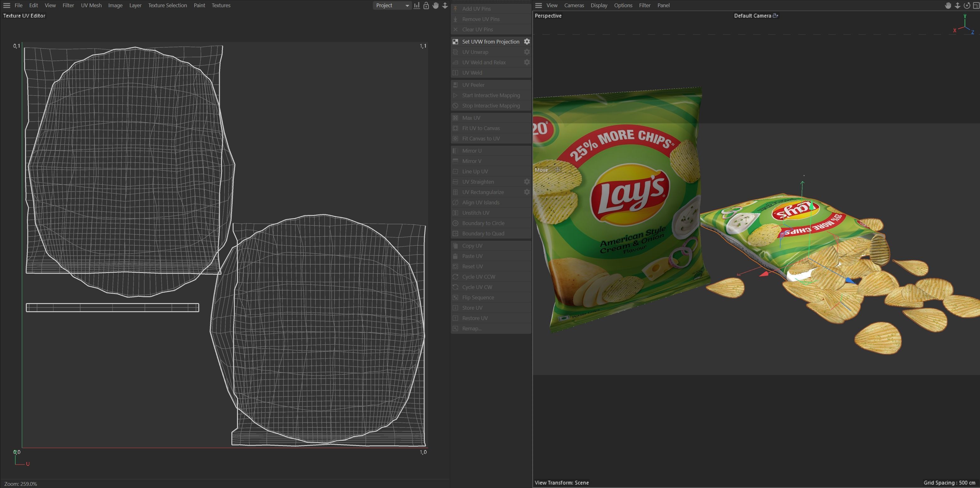Open the Texture UV Editor hamburger menu

point(7,5)
